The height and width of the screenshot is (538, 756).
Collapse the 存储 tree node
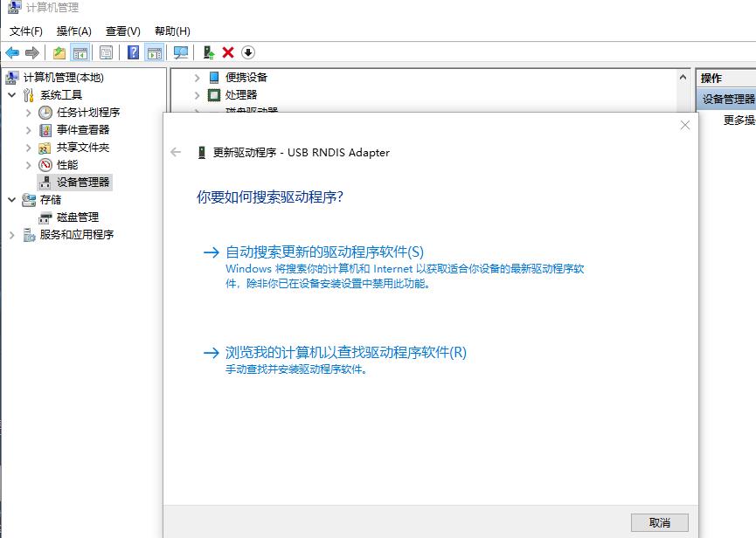point(12,199)
